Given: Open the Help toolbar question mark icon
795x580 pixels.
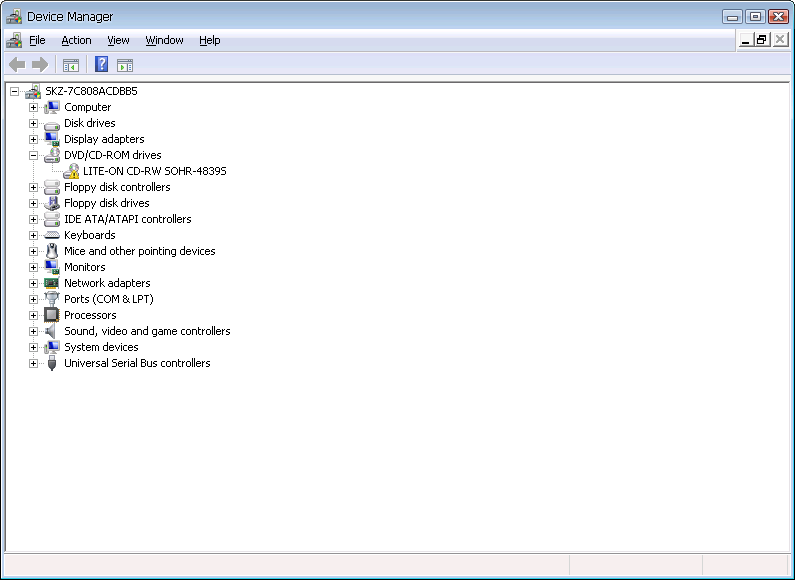Looking at the screenshot, I should 101,64.
